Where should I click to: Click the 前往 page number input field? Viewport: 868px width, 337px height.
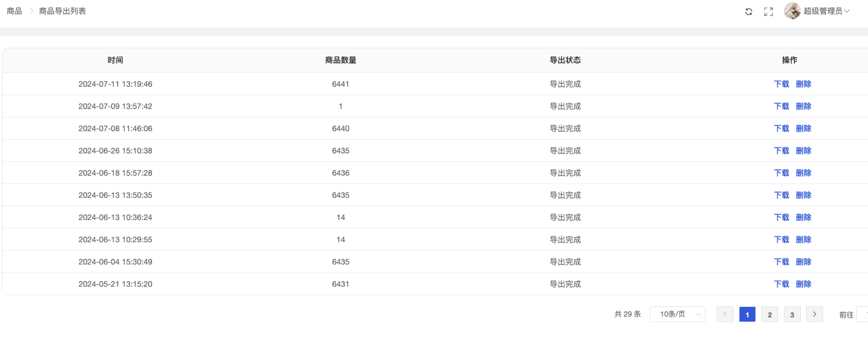point(863,314)
